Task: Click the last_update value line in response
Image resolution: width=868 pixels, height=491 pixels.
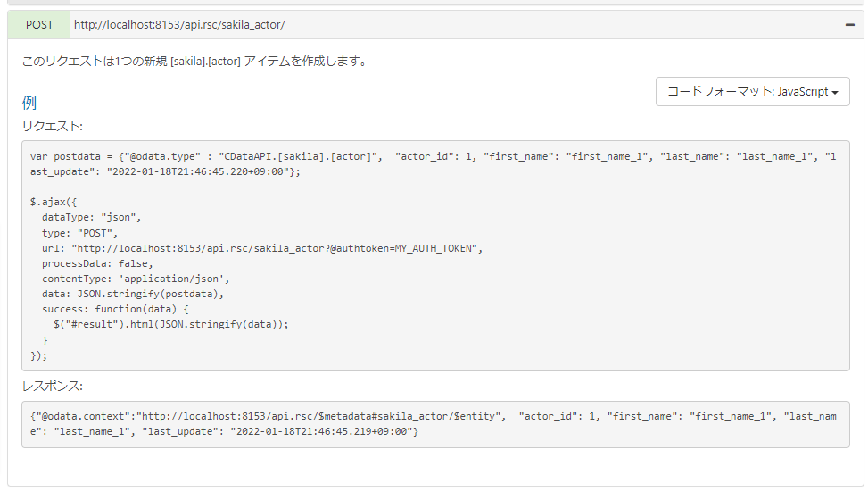Action: [x=224, y=432]
